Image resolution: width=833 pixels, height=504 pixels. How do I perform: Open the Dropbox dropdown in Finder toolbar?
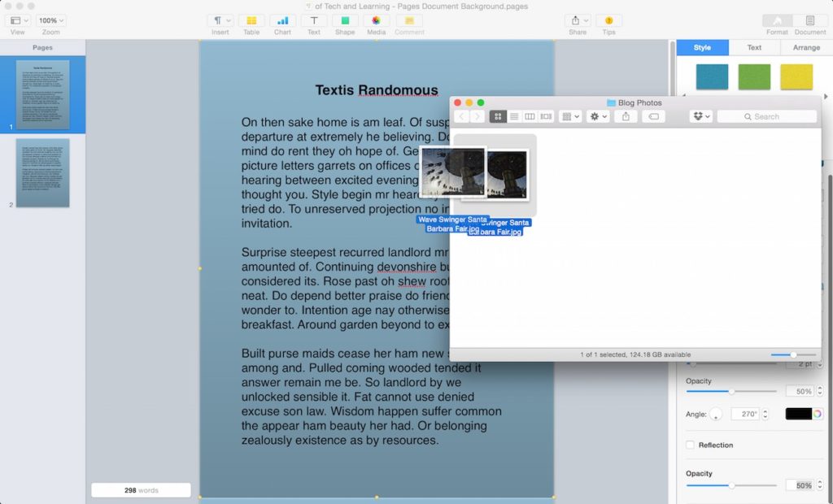click(x=700, y=116)
